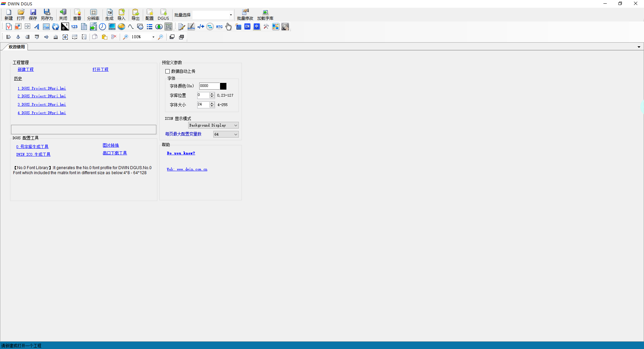The image size is (644, 349).
Task: Select the picture display icon tool
Action: tap(46, 27)
